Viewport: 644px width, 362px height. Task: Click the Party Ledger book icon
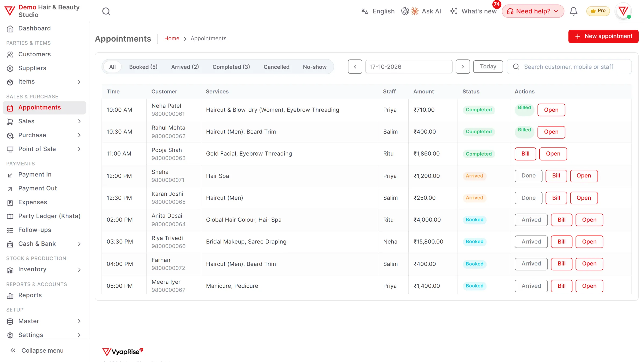[10, 216]
